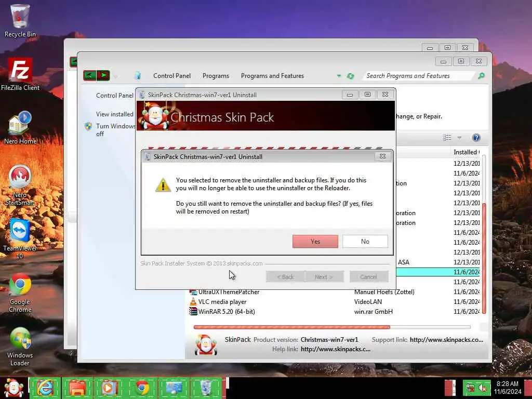
Task: Click the Next button in installer
Action: click(x=324, y=276)
